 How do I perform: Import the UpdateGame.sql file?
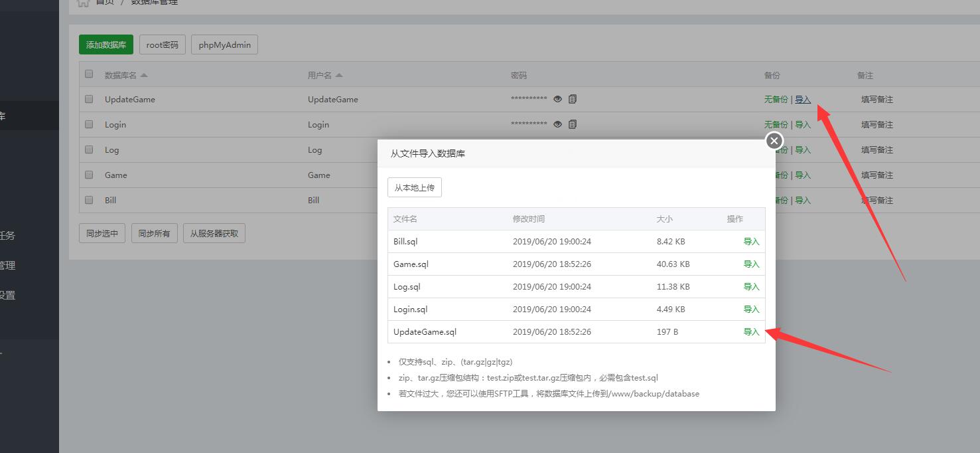click(x=751, y=331)
